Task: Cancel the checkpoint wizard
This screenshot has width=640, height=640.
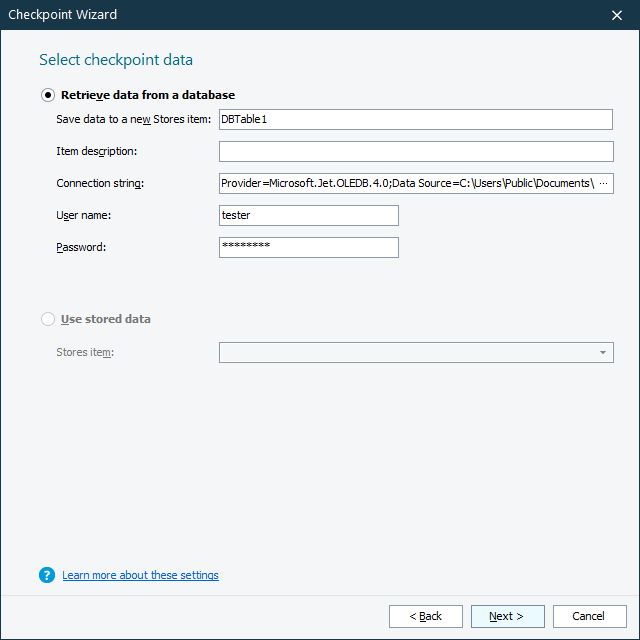Action: (590, 616)
